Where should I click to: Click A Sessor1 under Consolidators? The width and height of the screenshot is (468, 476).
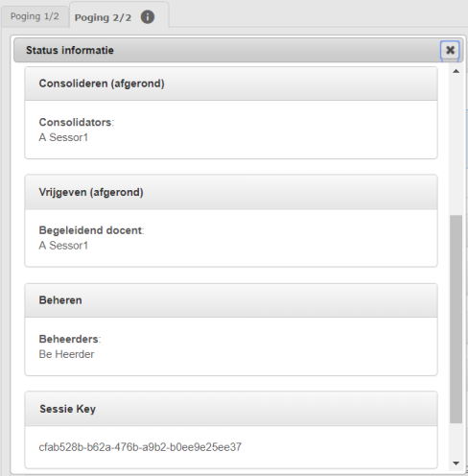click(x=63, y=137)
